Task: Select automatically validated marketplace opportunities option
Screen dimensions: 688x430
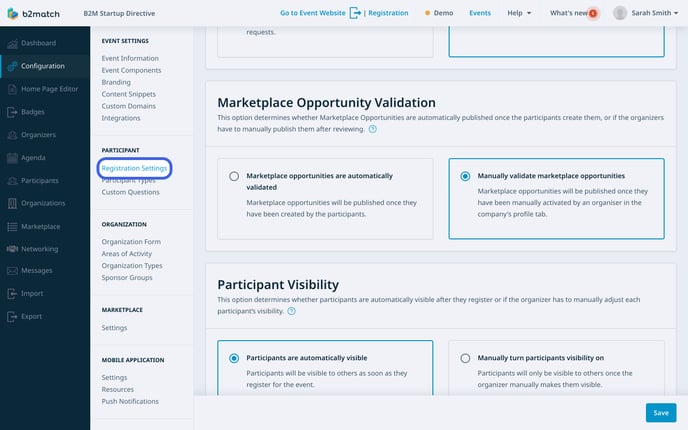Action: tap(234, 176)
